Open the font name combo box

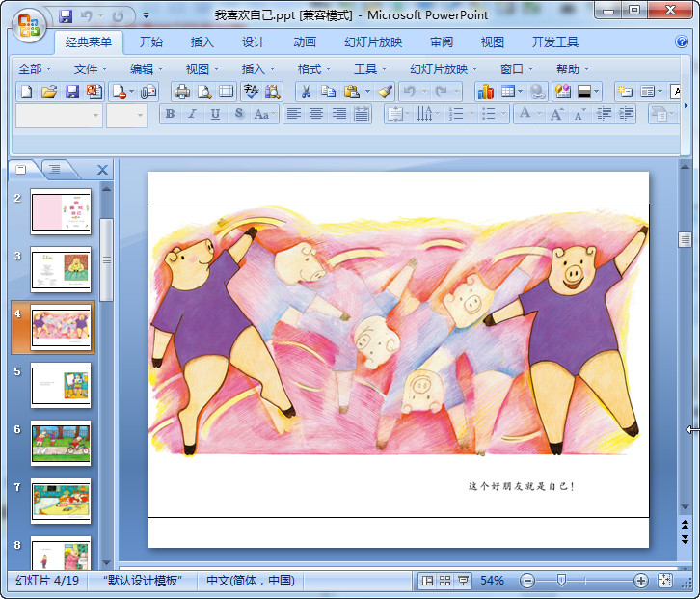pyautogui.click(x=59, y=115)
